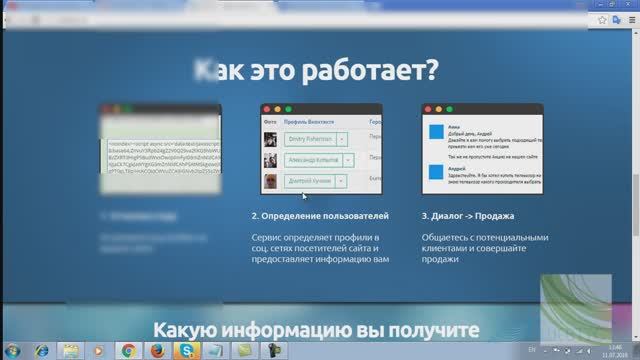640x360 pixels.
Task: Open Windows Media Player from the taskbar
Action: tap(98, 351)
